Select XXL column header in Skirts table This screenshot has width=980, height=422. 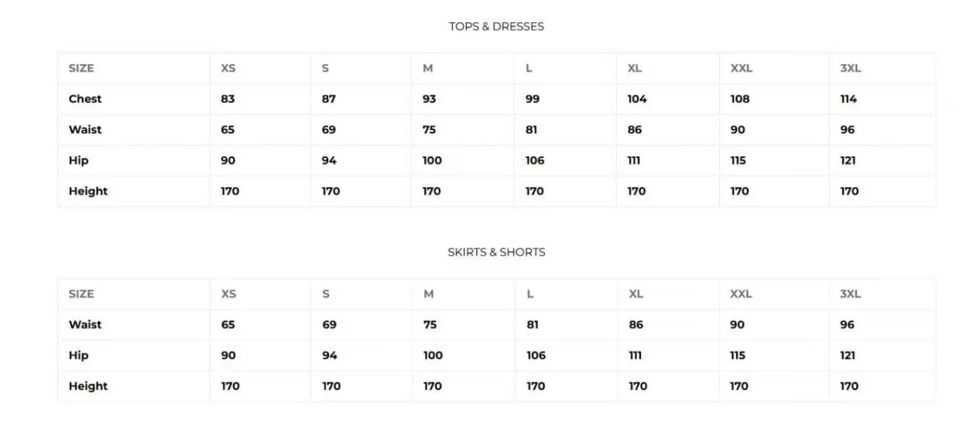coord(741,294)
